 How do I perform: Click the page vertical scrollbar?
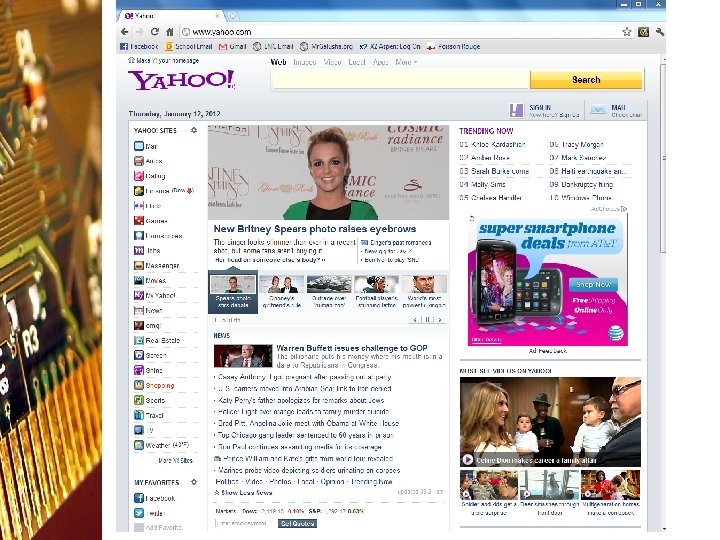pos(663,158)
